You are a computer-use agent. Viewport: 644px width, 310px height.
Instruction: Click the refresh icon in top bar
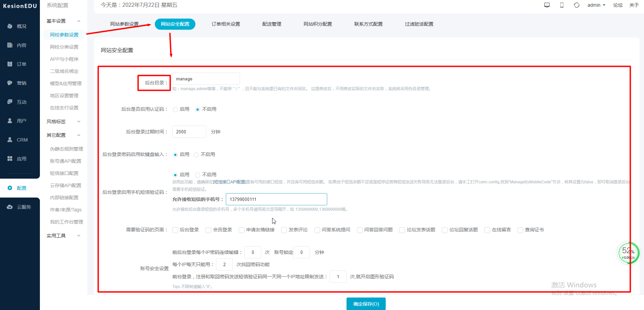click(577, 5)
